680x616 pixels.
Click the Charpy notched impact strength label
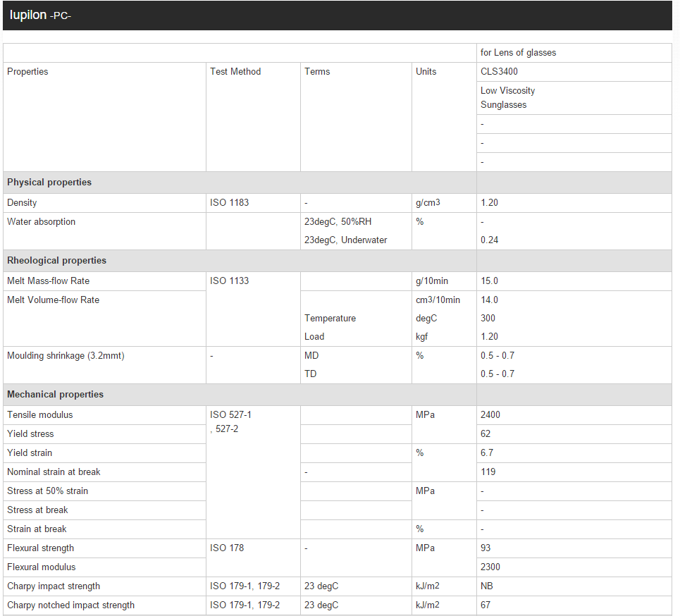coord(70,605)
